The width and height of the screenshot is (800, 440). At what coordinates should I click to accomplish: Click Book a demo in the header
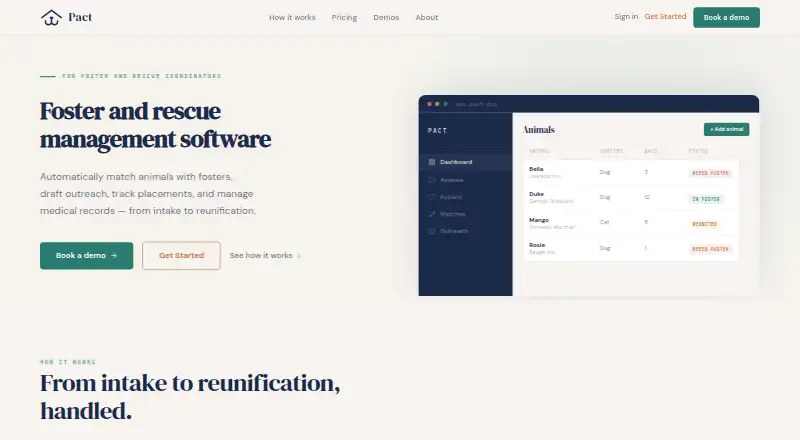tap(726, 17)
